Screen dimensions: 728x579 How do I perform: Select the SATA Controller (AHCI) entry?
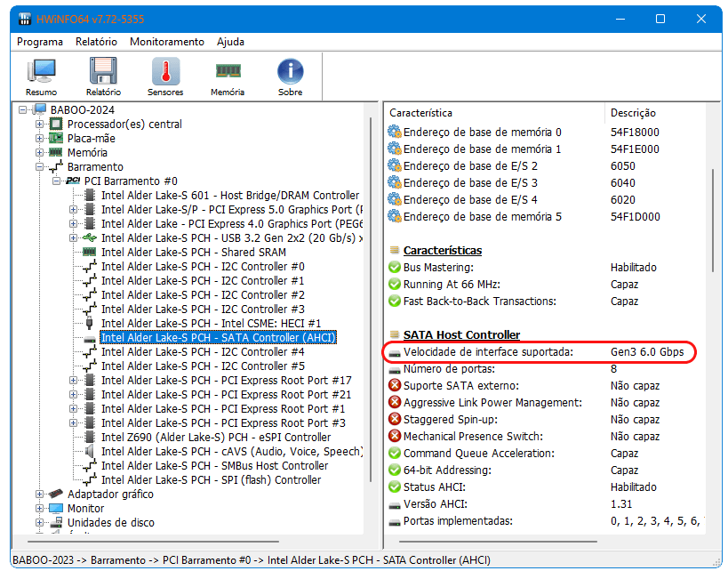point(218,337)
